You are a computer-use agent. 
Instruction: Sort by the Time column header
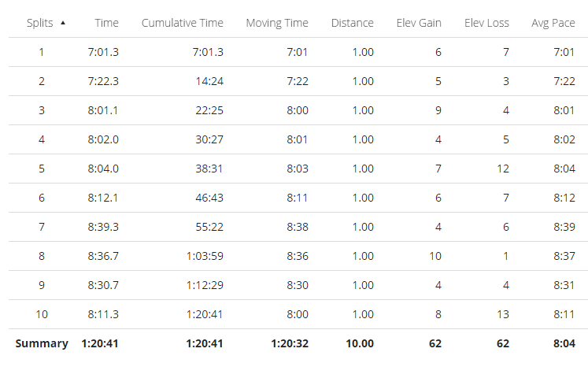(106, 23)
